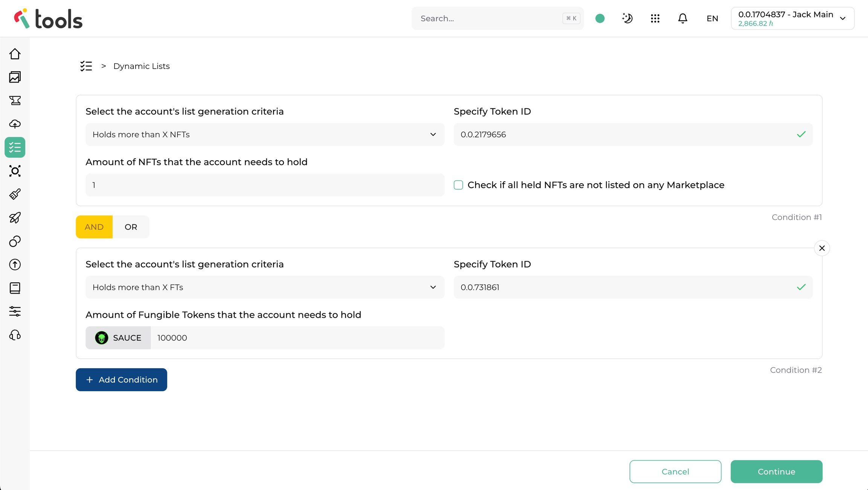Select the AND operator toggle
Image resolution: width=868 pixels, height=490 pixels.
point(94,227)
